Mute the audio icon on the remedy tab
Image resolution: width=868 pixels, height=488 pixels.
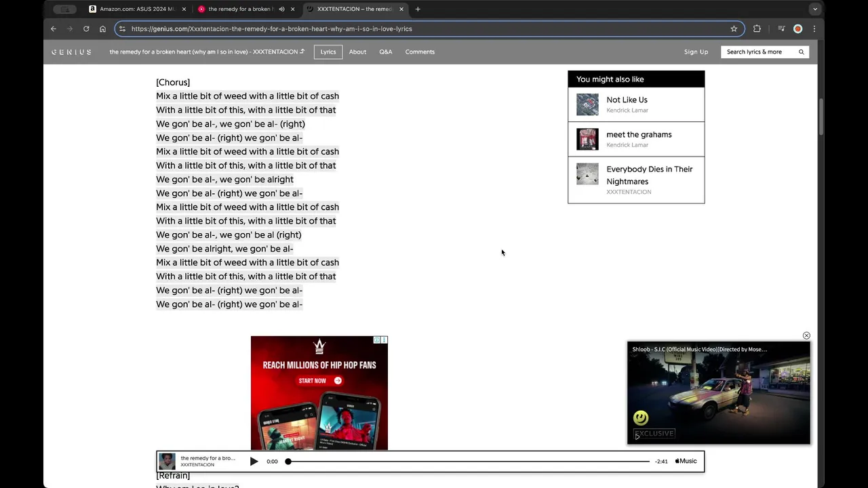point(281,9)
